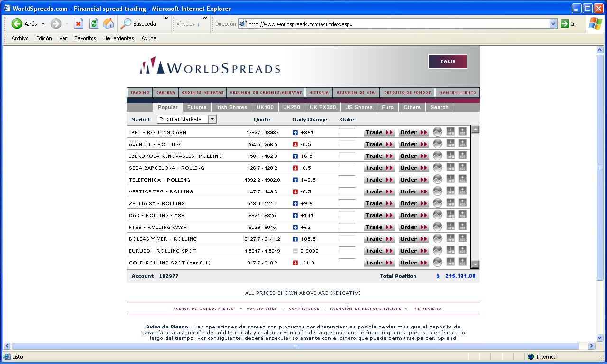Click the info icon for DAX - ROLLING CASH
Screen dimensions: 607x364
[451, 215]
